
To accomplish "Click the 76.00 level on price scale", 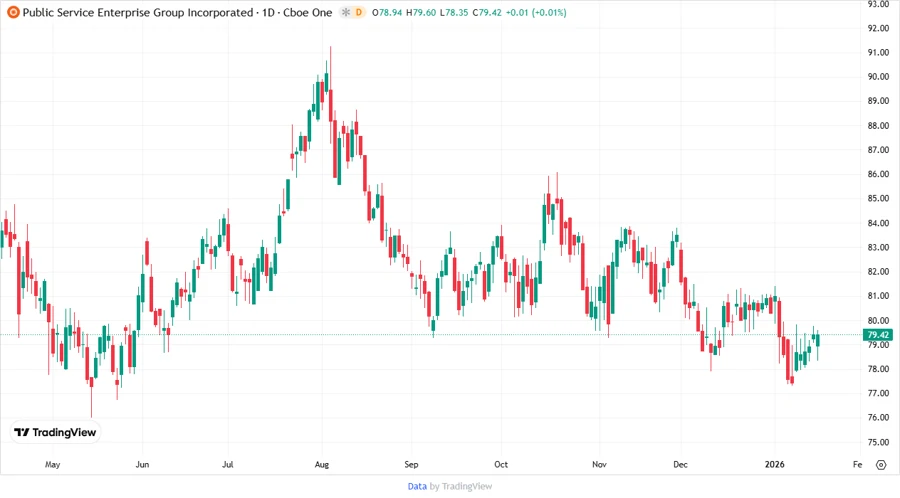I will click(x=878, y=418).
